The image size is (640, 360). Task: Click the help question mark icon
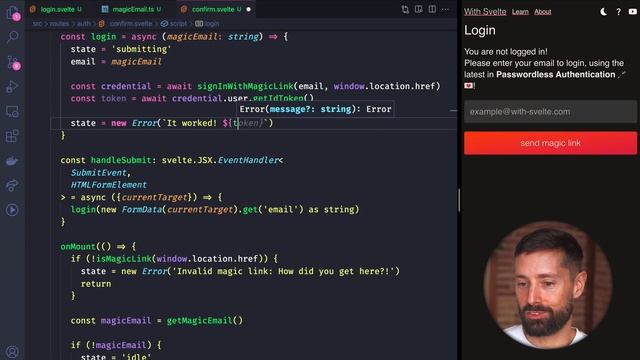click(x=618, y=12)
